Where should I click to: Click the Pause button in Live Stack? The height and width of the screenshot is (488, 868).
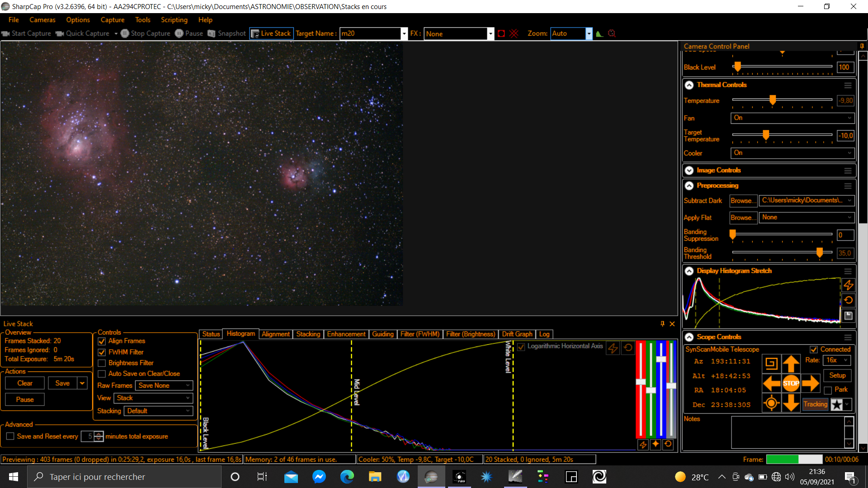(x=25, y=399)
